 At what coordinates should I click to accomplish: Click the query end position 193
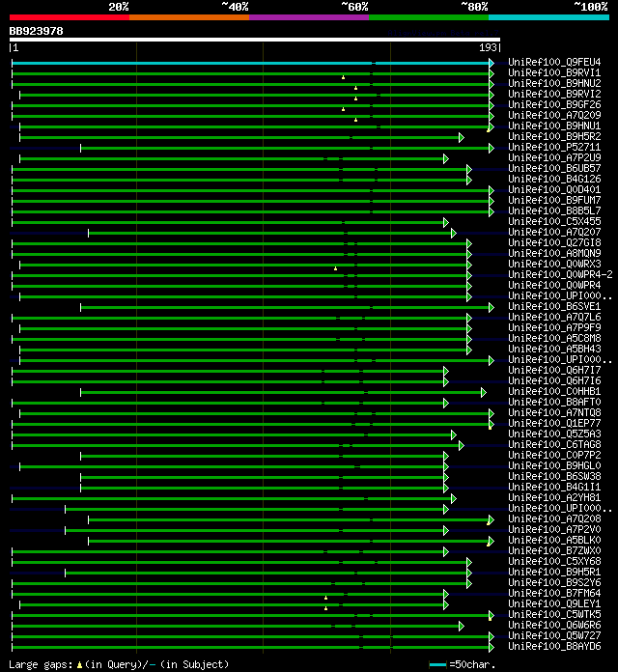[488, 47]
